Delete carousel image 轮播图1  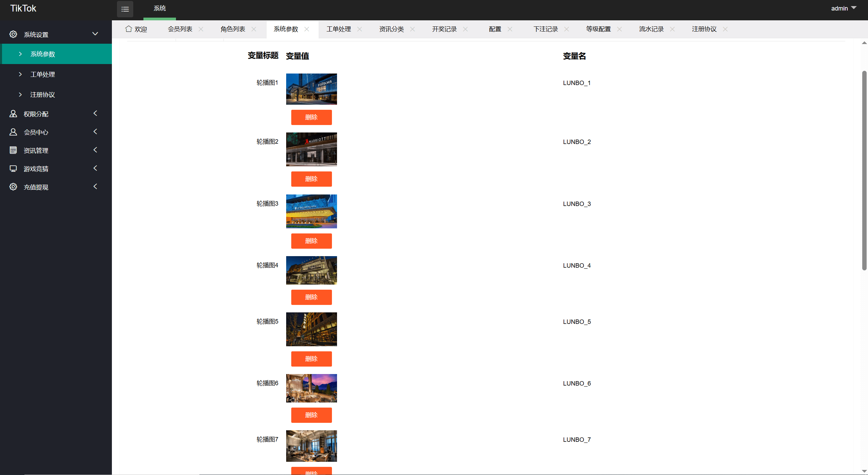(311, 117)
